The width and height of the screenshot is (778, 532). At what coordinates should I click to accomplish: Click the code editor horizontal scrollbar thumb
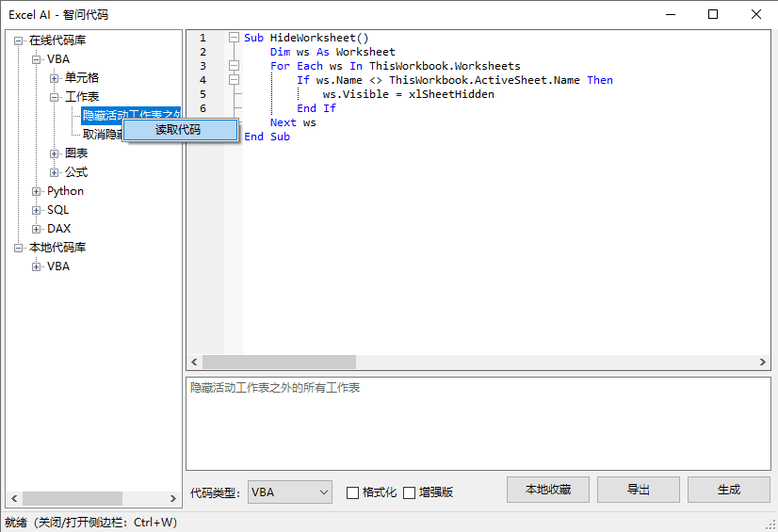click(279, 362)
